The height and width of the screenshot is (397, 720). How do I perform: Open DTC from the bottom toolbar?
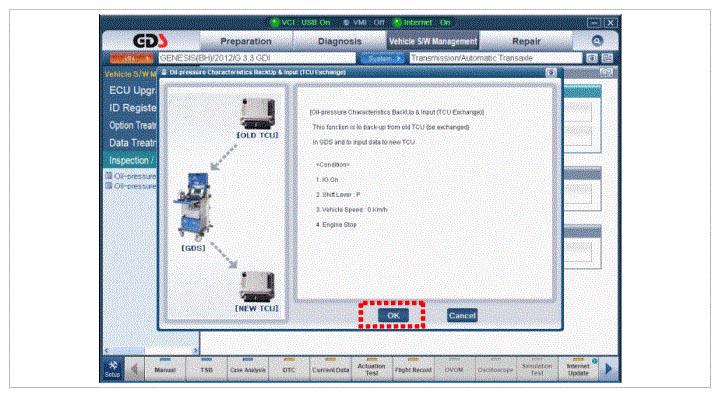point(289,369)
